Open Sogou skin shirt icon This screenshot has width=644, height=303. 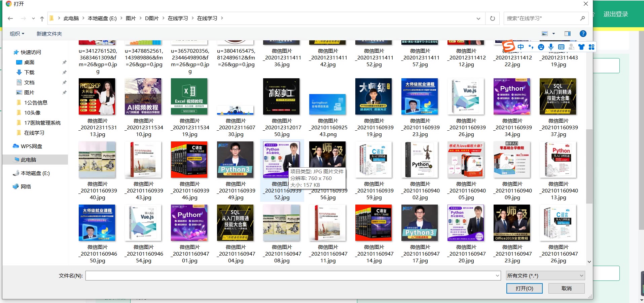(x=581, y=47)
